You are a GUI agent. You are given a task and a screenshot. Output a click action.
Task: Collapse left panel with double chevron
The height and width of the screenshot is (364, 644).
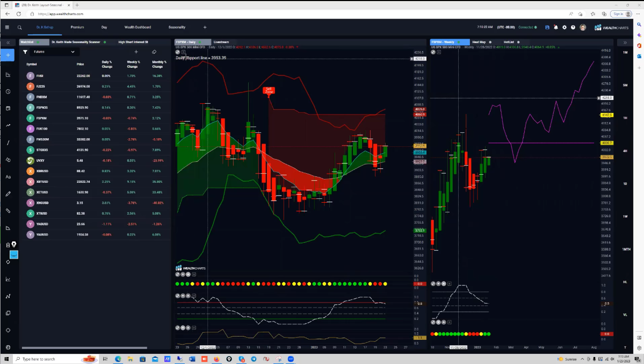tap(8, 42)
